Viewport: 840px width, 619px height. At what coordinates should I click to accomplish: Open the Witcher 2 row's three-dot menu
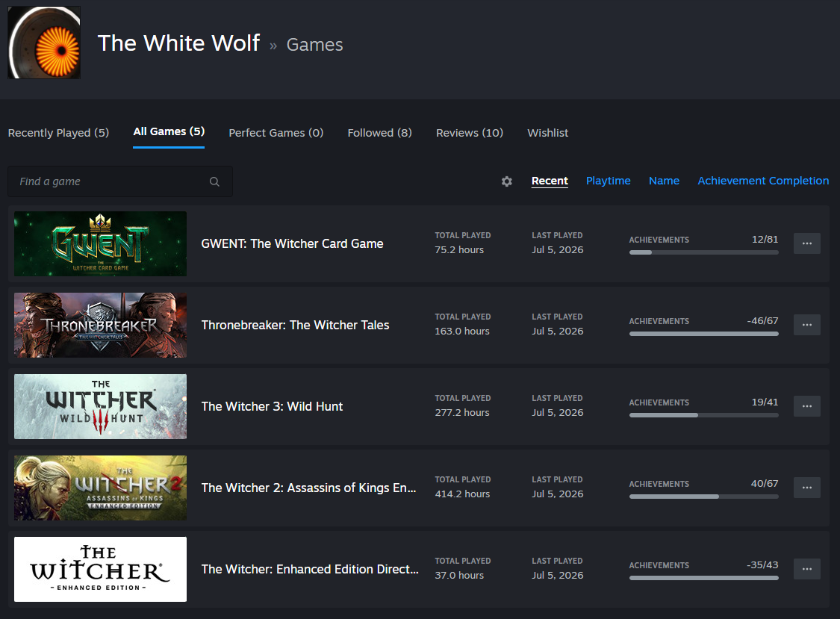pos(807,488)
